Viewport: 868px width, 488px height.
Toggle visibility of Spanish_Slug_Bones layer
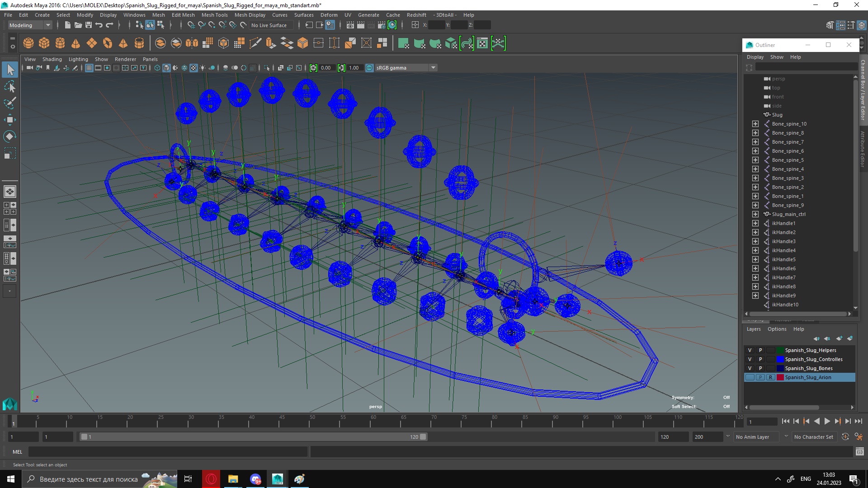[x=750, y=369]
